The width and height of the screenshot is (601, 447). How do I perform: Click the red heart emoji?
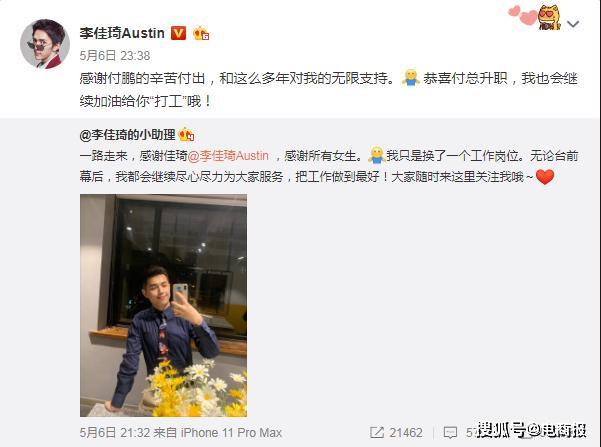pos(545,177)
